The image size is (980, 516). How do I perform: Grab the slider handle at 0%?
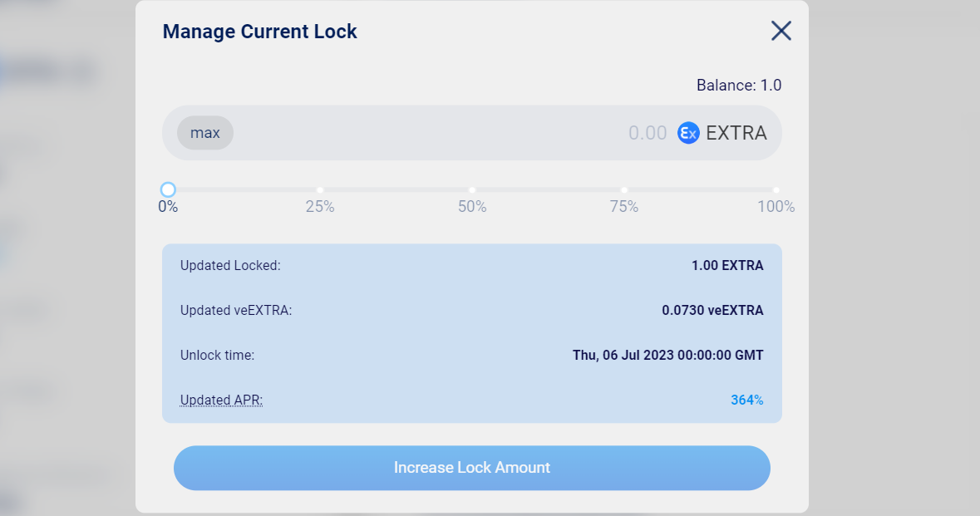pos(168,190)
